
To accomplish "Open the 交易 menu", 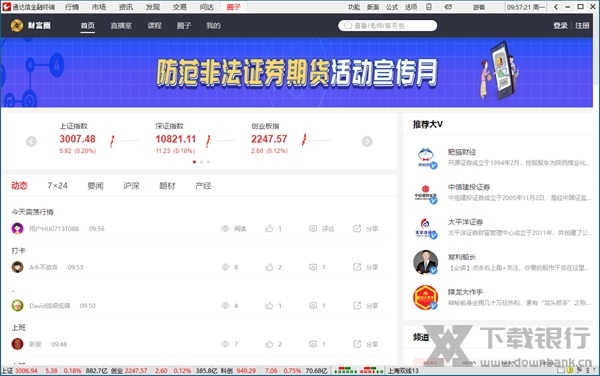I will (x=179, y=7).
